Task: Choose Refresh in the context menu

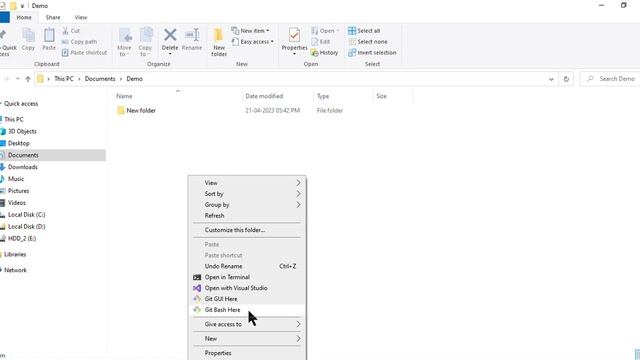Action: [248, 216]
